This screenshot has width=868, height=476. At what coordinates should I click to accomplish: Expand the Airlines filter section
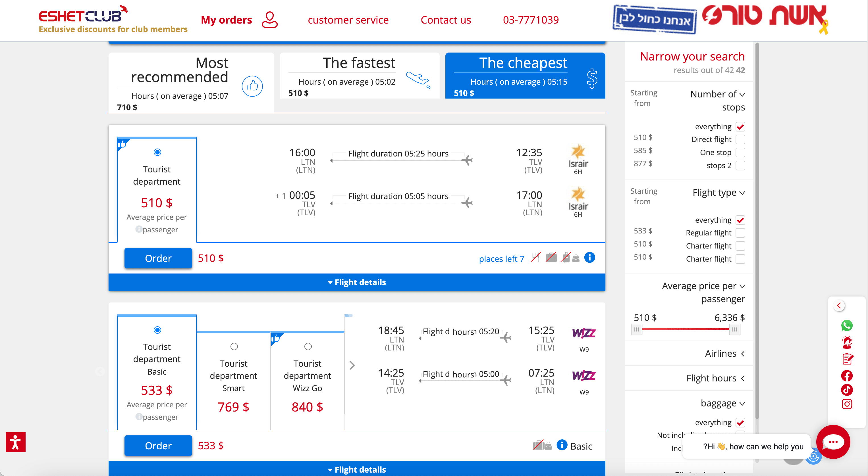724,354
